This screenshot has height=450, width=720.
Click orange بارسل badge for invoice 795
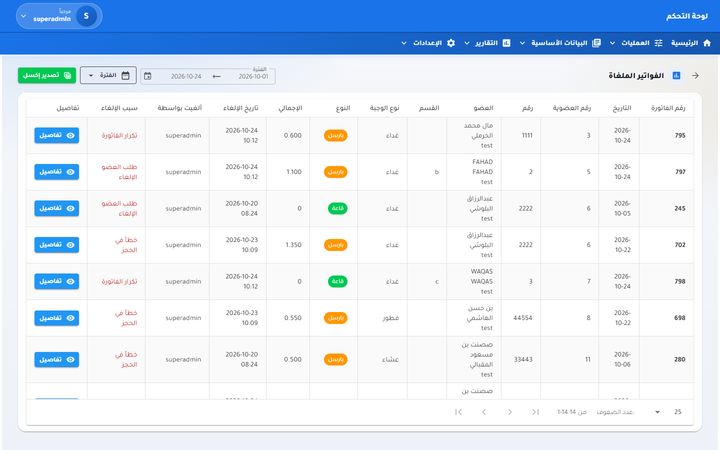click(x=336, y=135)
